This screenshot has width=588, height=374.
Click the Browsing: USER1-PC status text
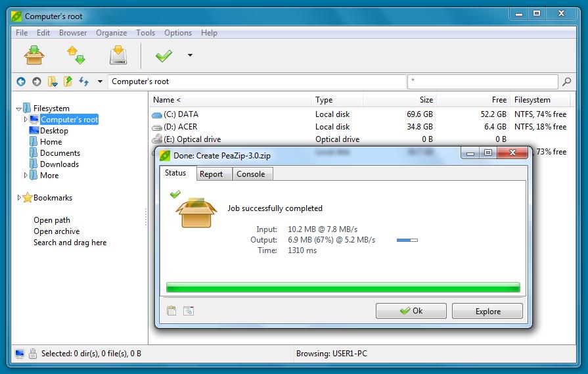coord(332,354)
